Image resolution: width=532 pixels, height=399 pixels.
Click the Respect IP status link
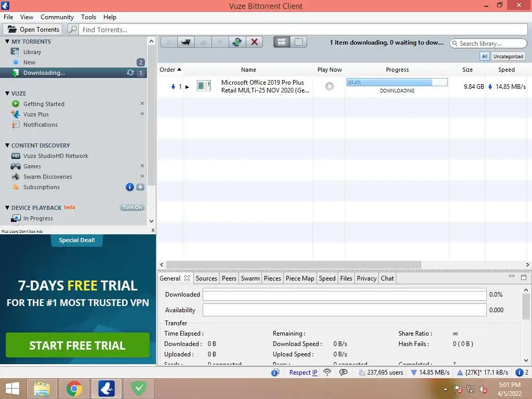[x=303, y=372]
